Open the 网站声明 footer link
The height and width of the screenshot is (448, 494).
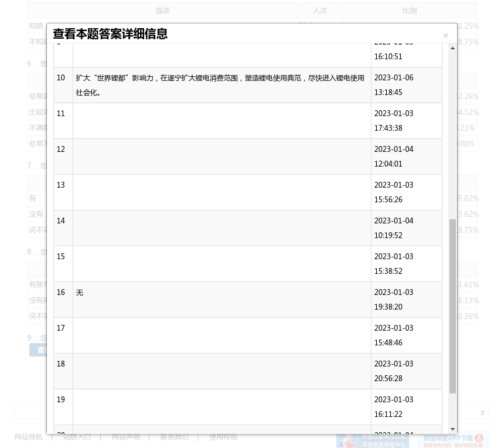coord(126,437)
